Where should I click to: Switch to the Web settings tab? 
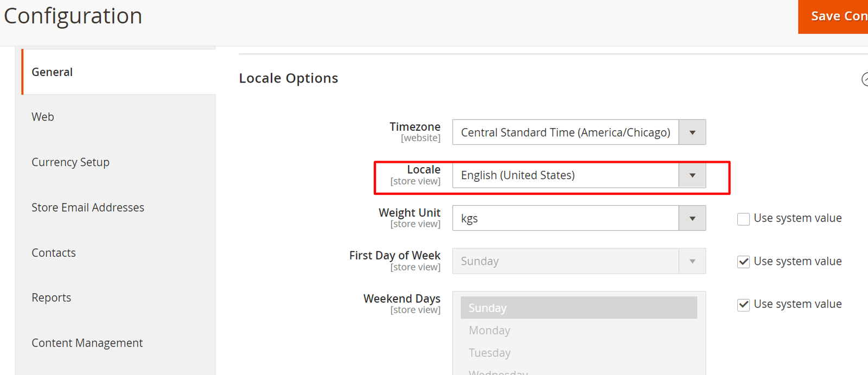tap(43, 117)
